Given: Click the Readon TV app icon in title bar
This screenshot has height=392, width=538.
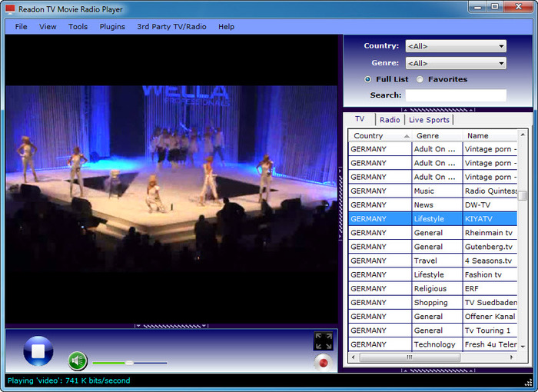Looking at the screenshot, I should 10,9.
